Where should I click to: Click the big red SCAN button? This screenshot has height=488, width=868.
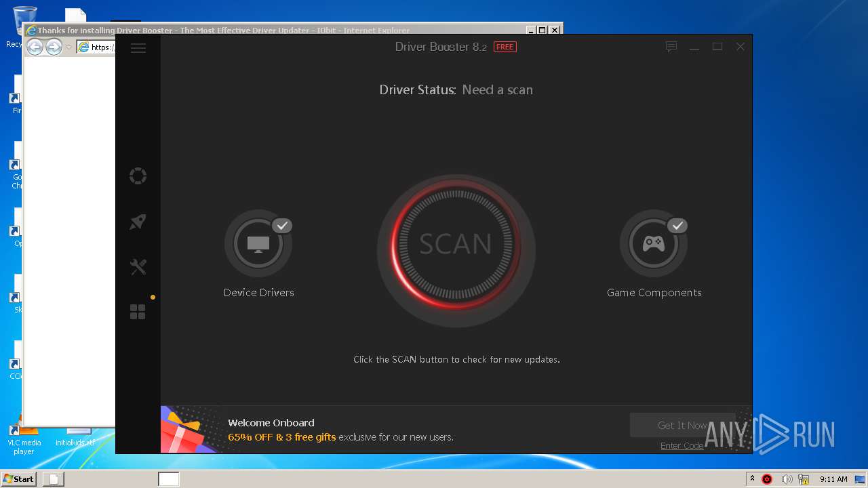pos(456,244)
